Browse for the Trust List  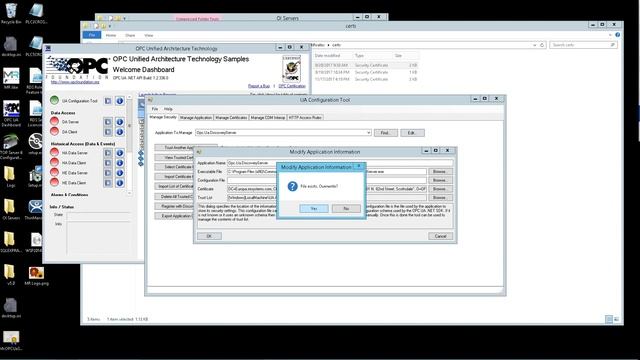point(439,198)
